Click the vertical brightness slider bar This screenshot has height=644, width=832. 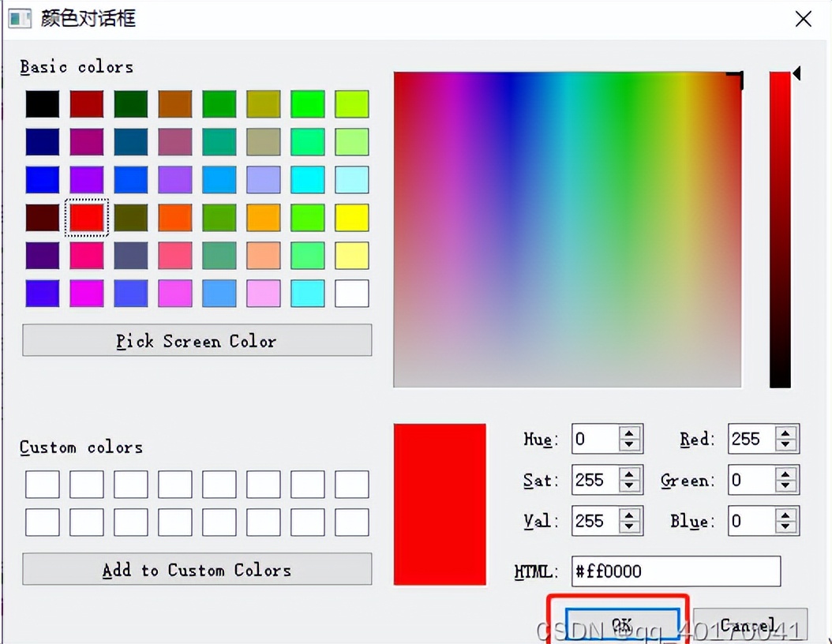(x=780, y=229)
